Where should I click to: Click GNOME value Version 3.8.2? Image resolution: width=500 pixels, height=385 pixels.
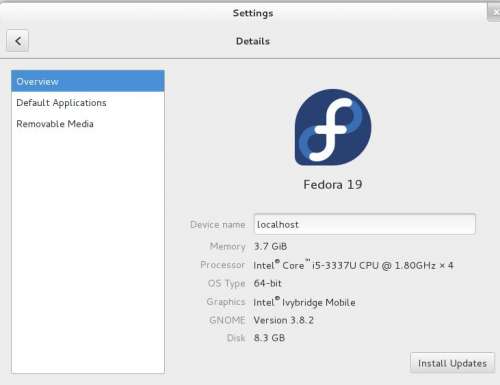click(x=284, y=320)
